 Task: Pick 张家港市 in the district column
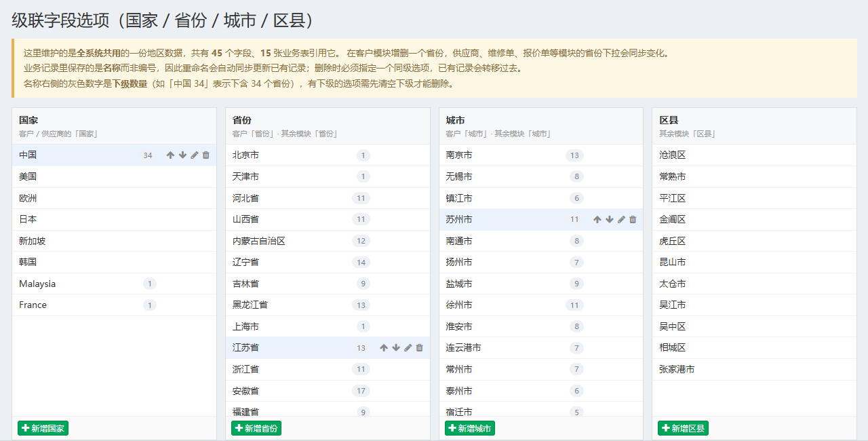click(x=754, y=369)
